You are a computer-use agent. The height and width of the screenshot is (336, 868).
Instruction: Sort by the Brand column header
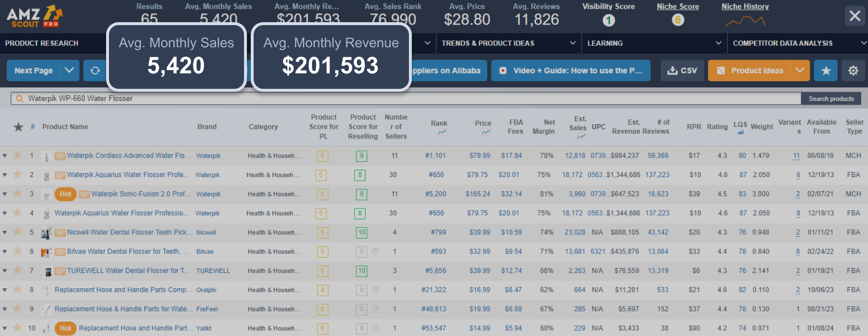tap(207, 127)
